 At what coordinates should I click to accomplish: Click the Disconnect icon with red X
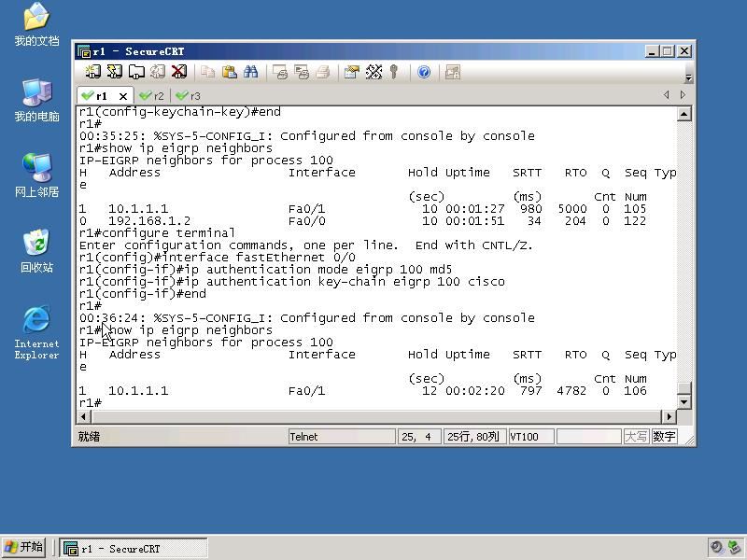[179, 72]
